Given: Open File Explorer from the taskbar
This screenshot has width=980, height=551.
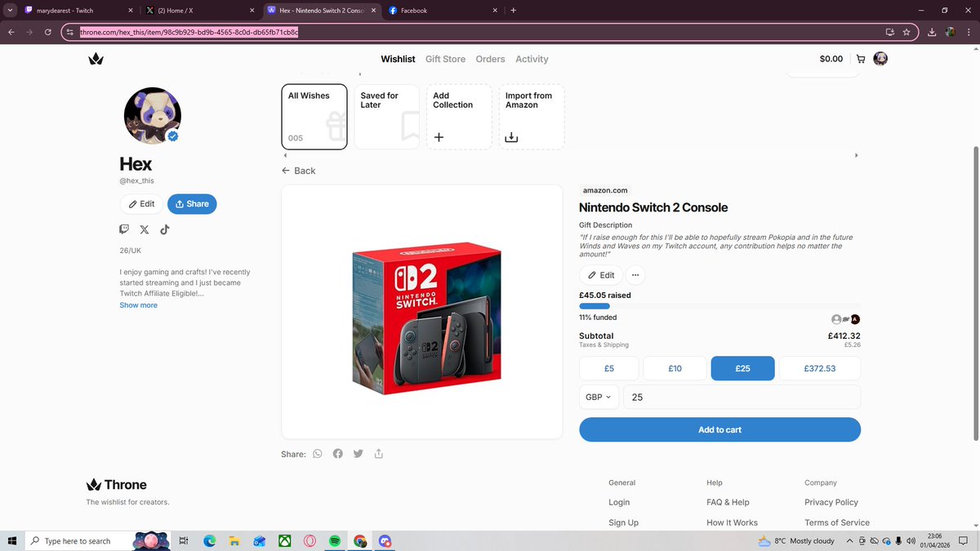Looking at the screenshot, I should coord(234,541).
